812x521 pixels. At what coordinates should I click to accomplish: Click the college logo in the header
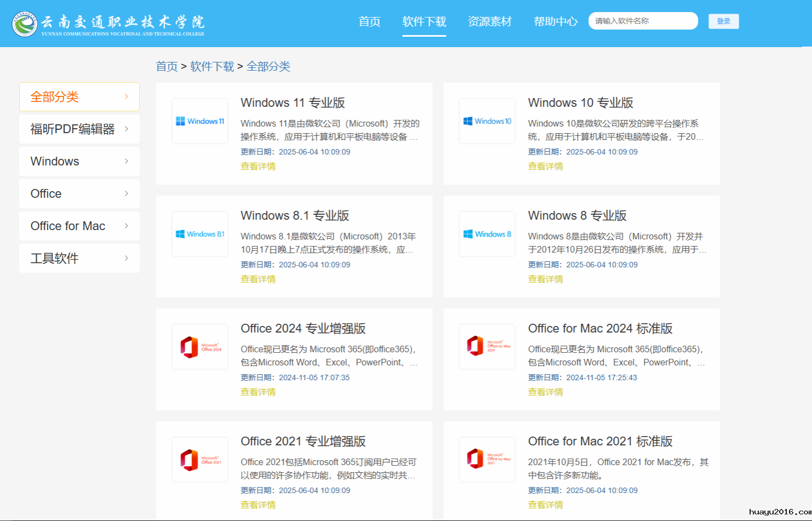25,24
